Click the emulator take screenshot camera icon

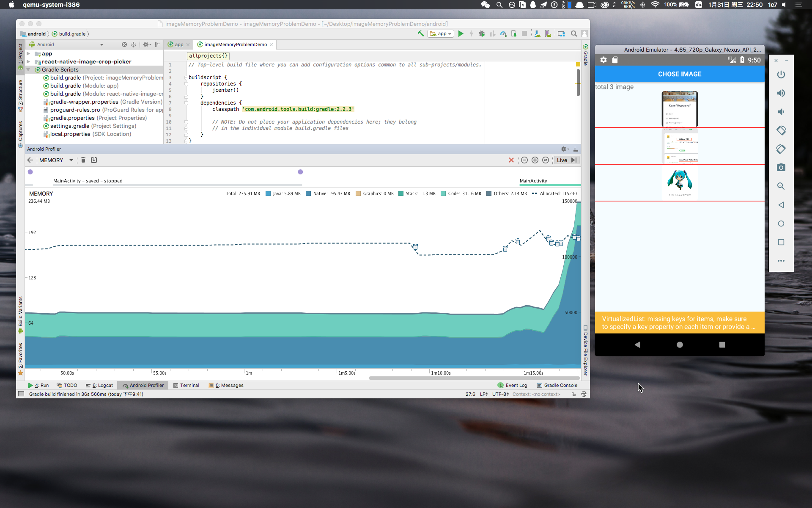point(781,168)
